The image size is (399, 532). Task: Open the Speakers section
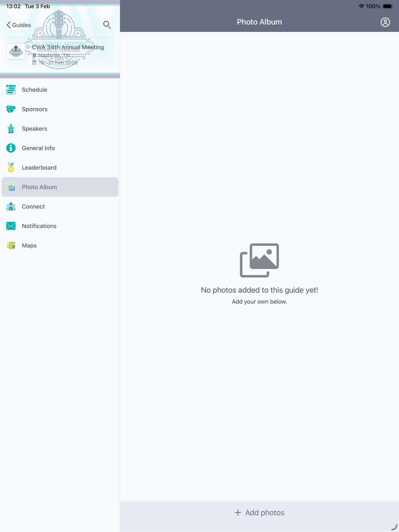coord(60,129)
